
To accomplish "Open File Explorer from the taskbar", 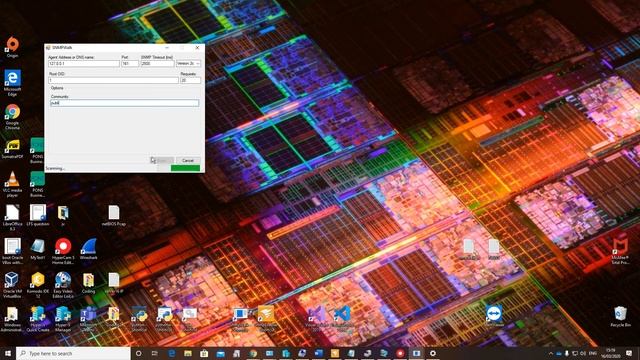I will click(x=188, y=353).
